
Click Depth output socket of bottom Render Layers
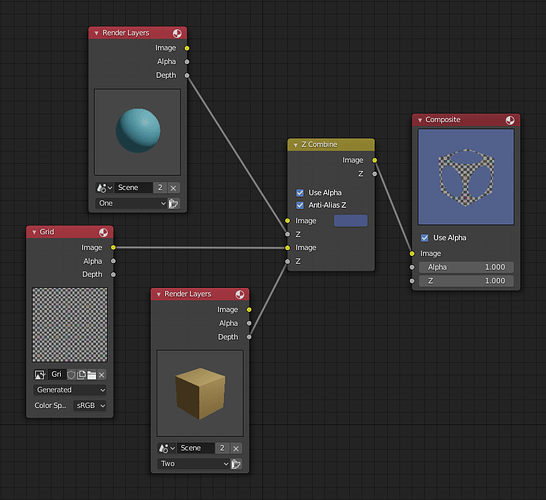click(249, 337)
